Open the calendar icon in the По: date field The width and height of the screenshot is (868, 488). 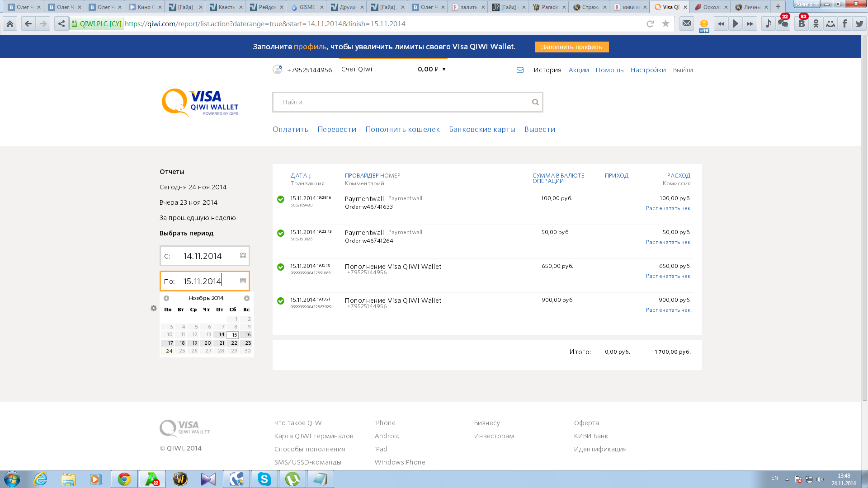[x=243, y=281]
